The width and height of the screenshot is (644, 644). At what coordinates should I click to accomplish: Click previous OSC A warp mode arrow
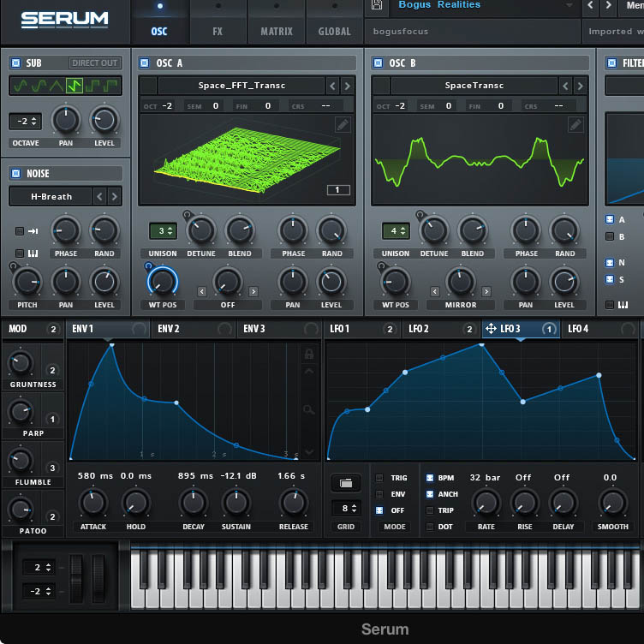click(x=201, y=292)
